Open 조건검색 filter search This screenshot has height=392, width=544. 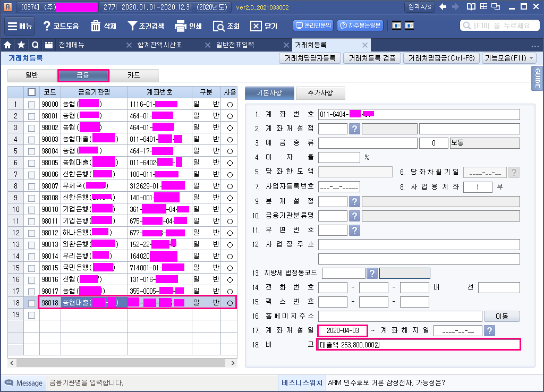(146, 26)
